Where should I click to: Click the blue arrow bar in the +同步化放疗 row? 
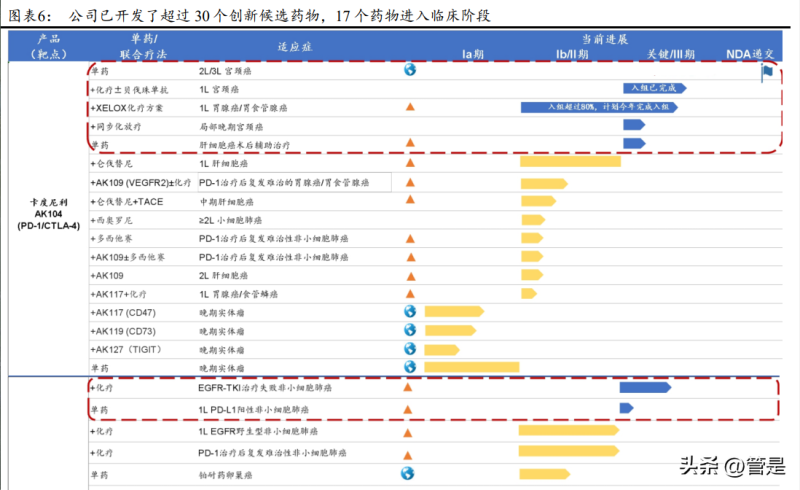[x=634, y=125]
